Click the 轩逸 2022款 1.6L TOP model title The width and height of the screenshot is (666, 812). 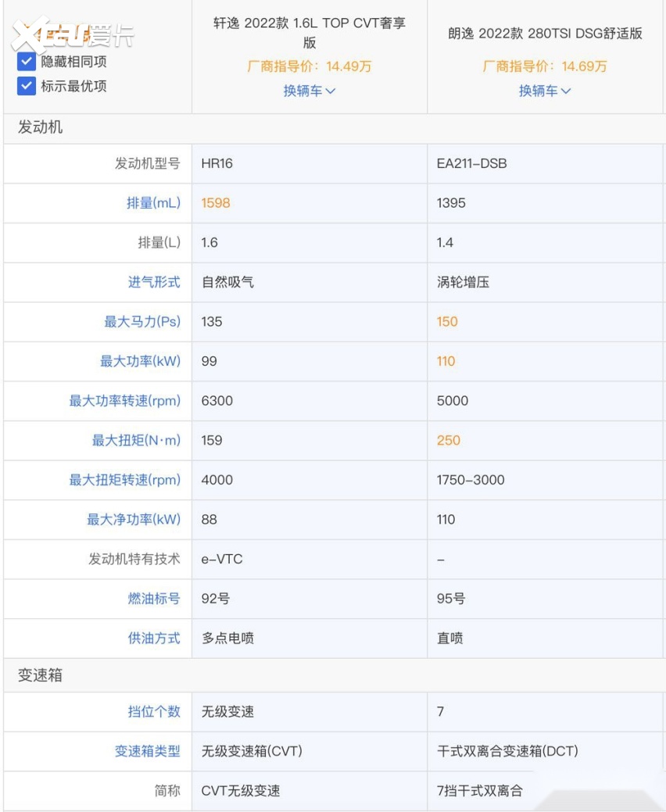coord(309,30)
